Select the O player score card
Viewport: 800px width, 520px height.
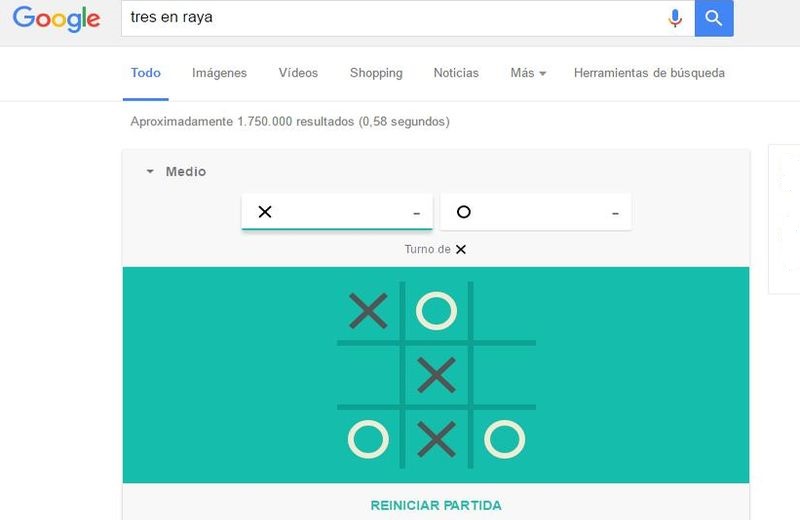point(536,212)
